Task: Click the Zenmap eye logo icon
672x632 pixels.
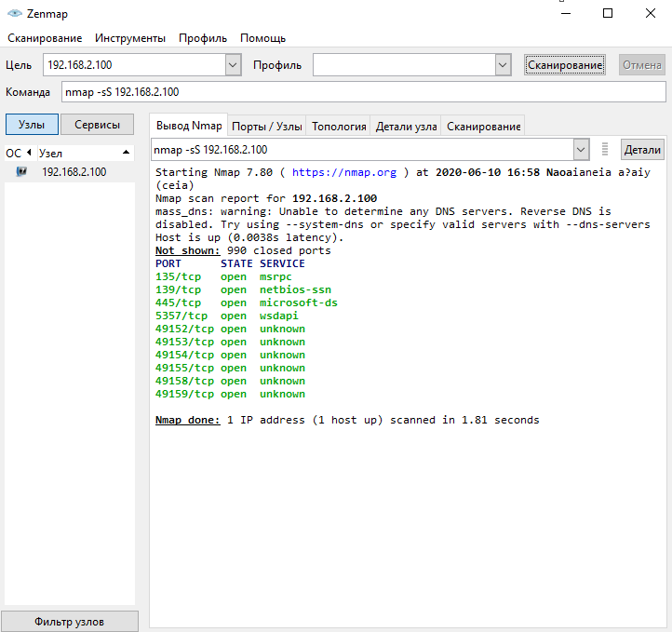Action: (x=15, y=13)
